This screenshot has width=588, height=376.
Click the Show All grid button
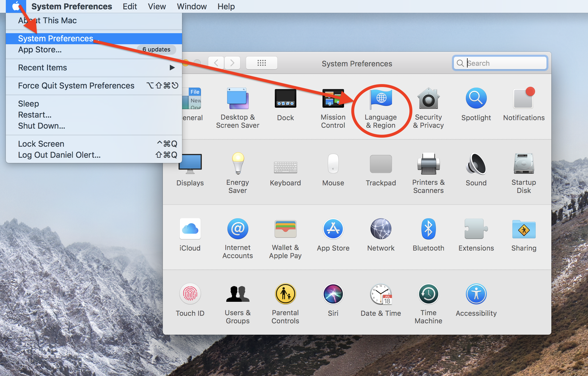pyautogui.click(x=261, y=63)
